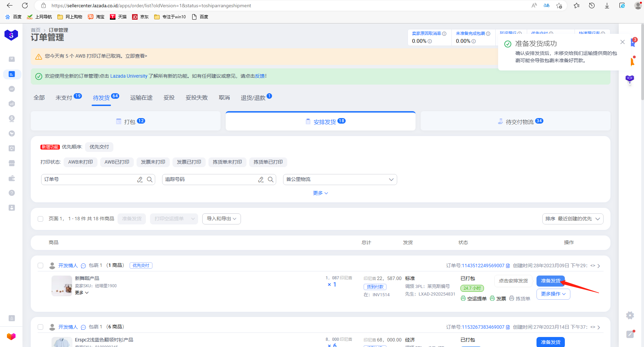Switch to the 未支付 tab
This screenshot has width=644, height=347.
click(x=64, y=98)
